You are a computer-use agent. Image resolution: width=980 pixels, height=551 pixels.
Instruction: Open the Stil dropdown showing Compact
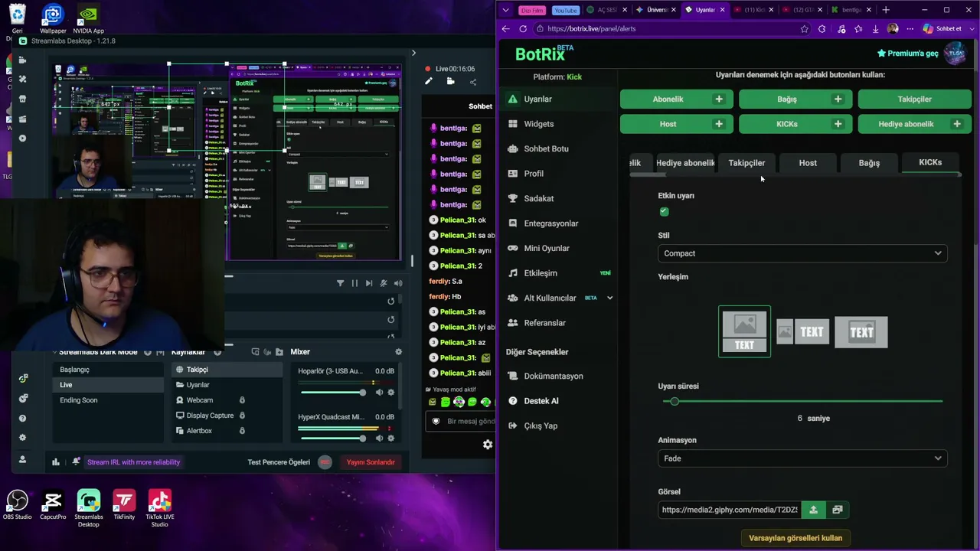click(802, 253)
